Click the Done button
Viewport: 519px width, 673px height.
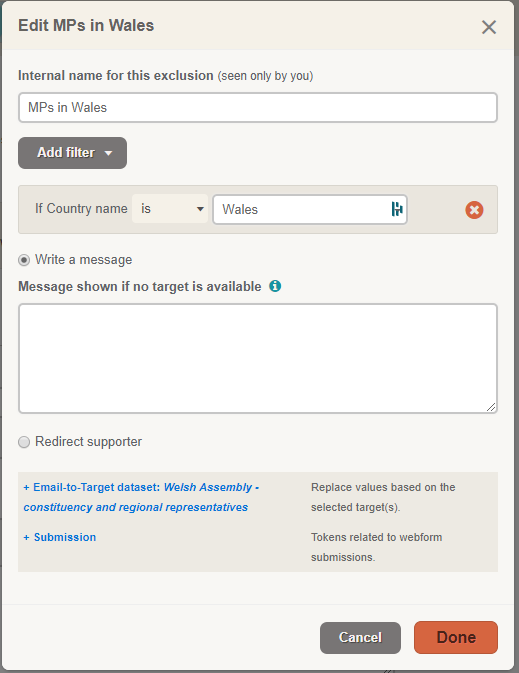coord(456,637)
